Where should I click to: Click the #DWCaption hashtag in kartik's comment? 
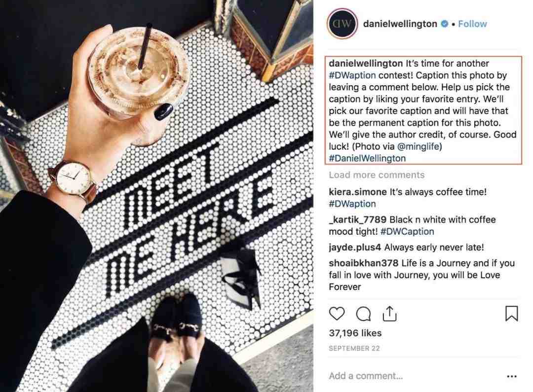coord(407,232)
